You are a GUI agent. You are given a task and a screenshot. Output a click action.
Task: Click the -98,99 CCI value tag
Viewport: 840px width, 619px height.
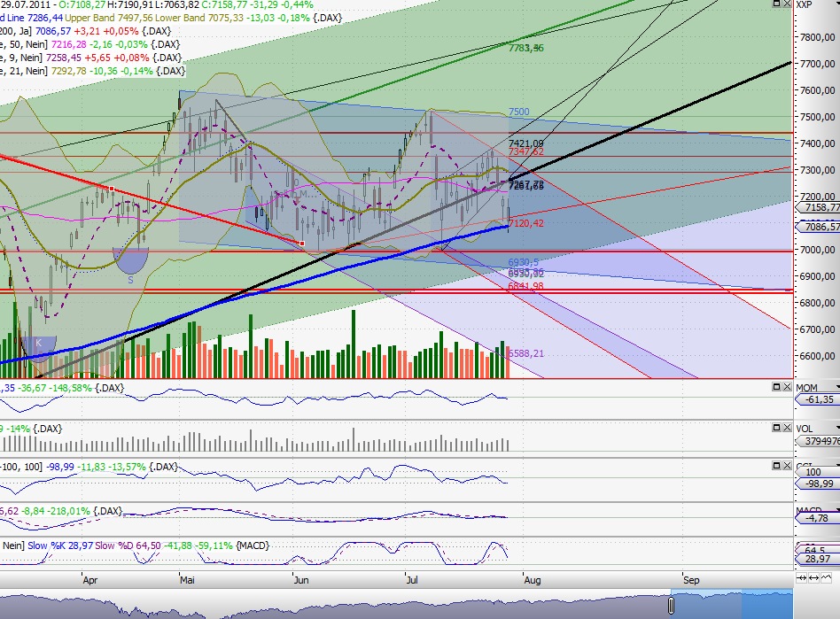pos(819,484)
